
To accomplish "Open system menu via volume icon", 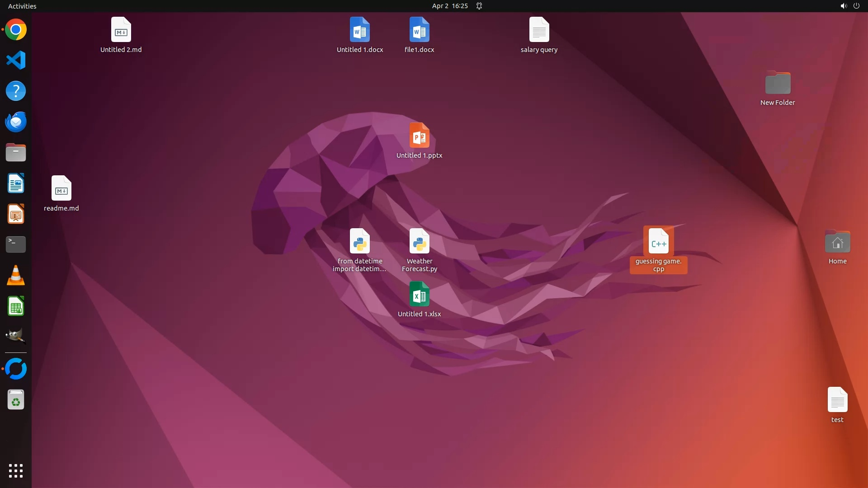I will pos(843,6).
